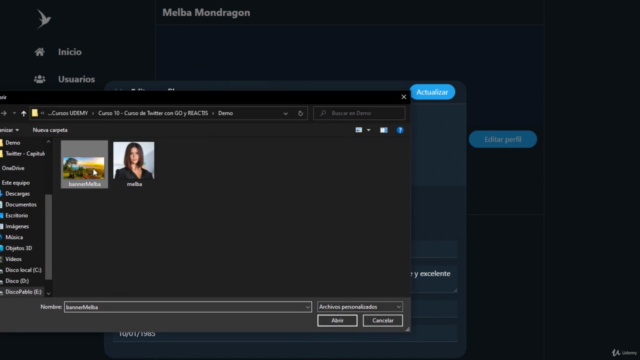The width and height of the screenshot is (640, 360).
Task: Click the change view icon
Action: click(358, 130)
